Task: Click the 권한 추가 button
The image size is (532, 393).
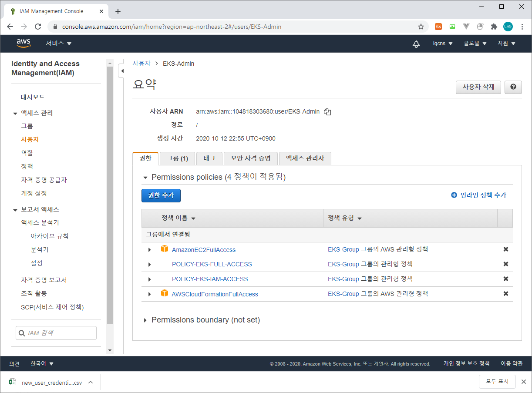Action: 161,195
